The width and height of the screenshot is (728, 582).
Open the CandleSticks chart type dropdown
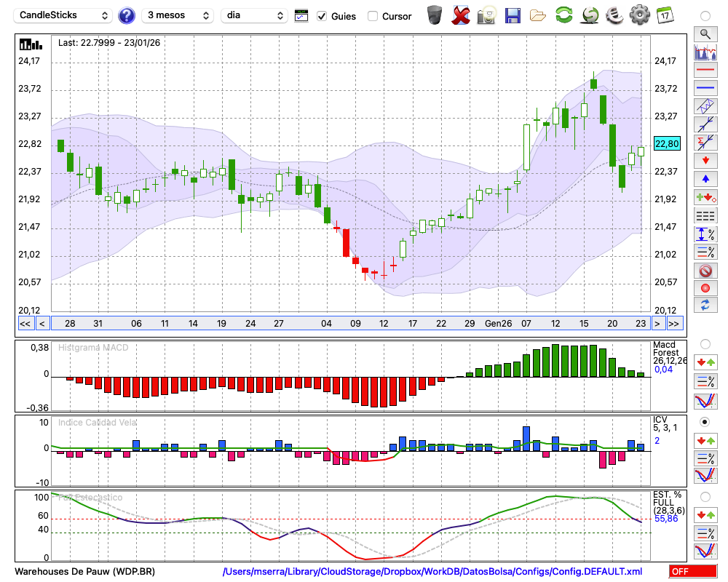(64, 15)
